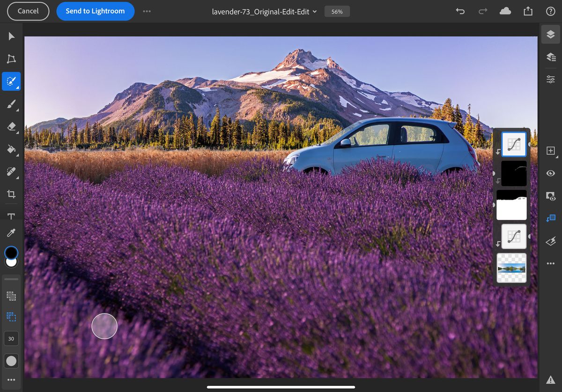Open the filename dropdown for lavender-73_Original-Edit-Edit
This screenshot has width=562, height=392.
(x=316, y=11)
